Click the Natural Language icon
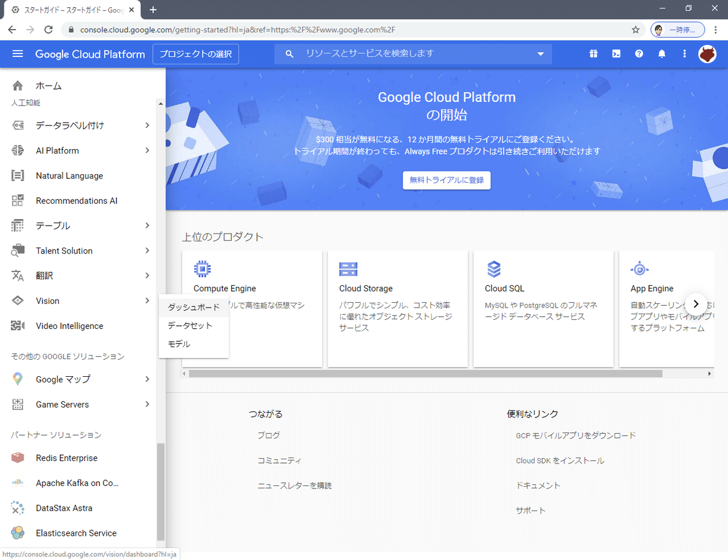Viewport: 728px width, 560px height. [x=18, y=176]
